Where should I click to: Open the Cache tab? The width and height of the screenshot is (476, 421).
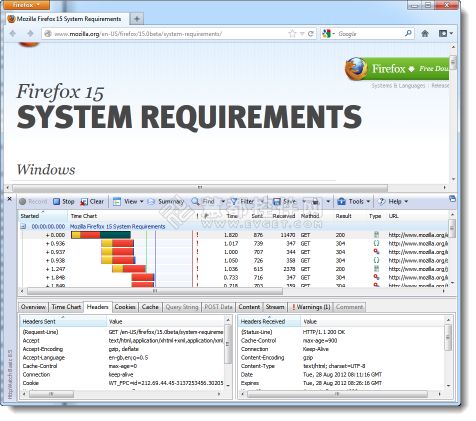point(150,307)
